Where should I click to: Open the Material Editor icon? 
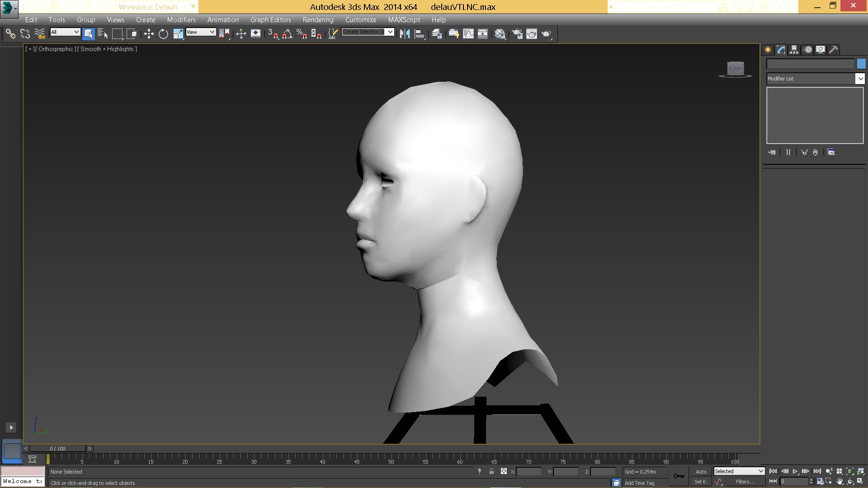coord(500,34)
